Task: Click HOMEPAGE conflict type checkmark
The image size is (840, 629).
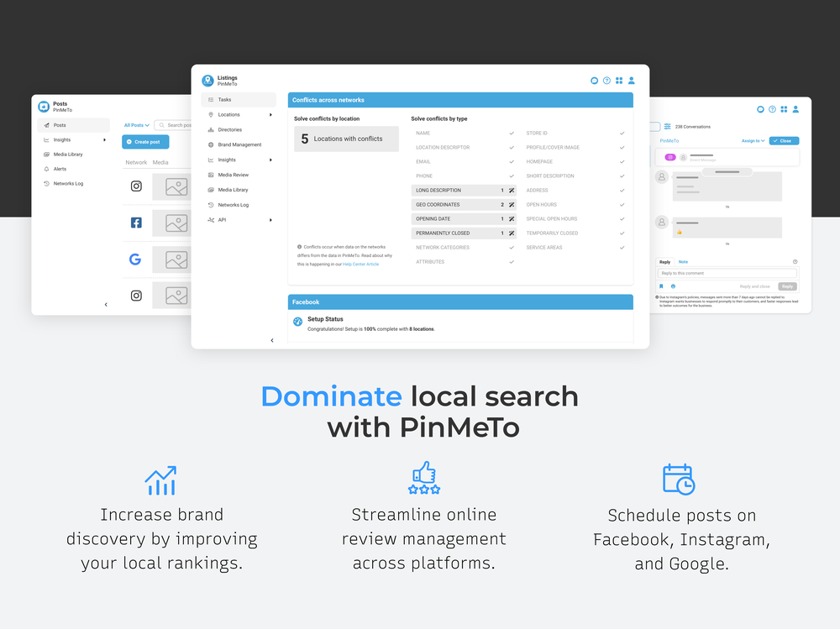Action: click(622, 162)
